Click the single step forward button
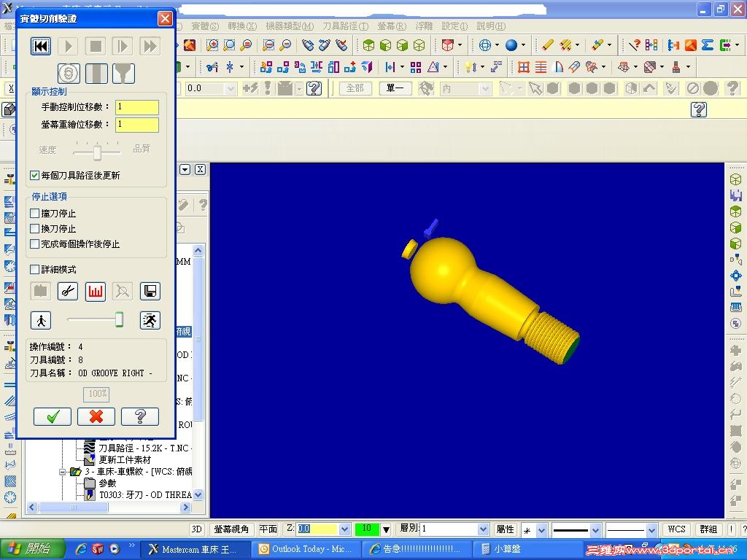This screenshot has height=560, width=747. click(x=123, y=46)
